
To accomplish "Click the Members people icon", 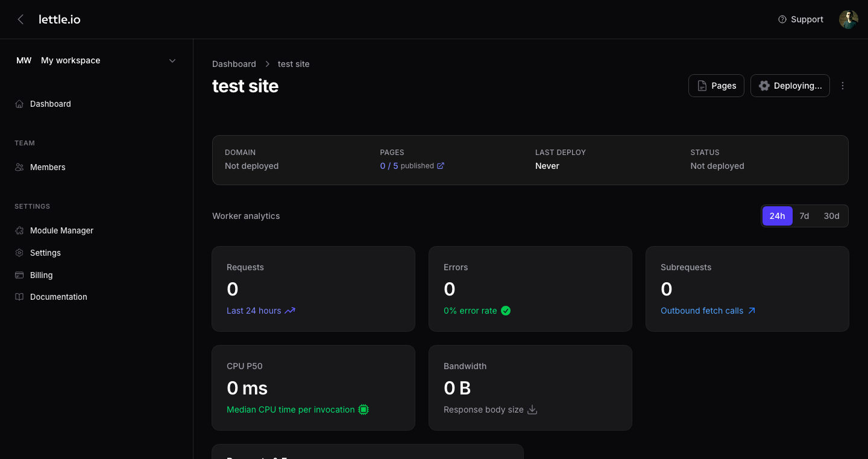I will tap(19, 167).
